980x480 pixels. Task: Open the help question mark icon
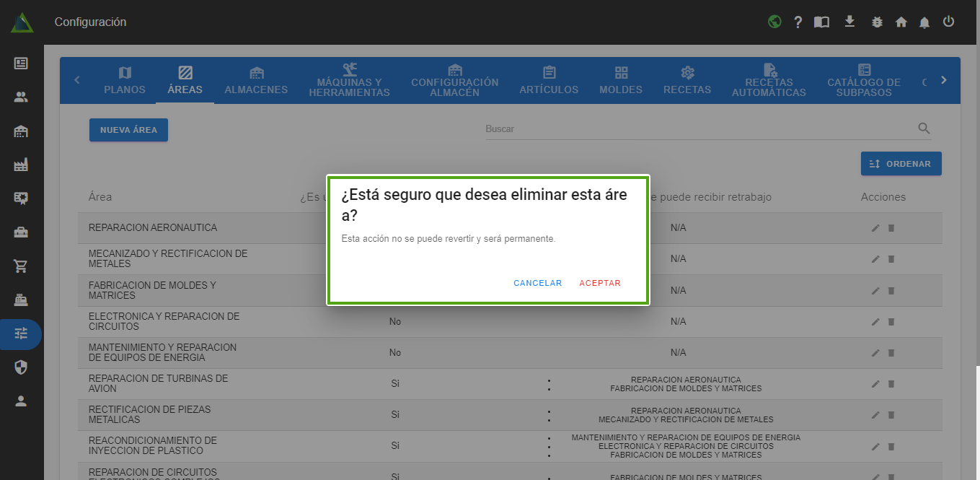pyautogui.click(x=798, y=22)
